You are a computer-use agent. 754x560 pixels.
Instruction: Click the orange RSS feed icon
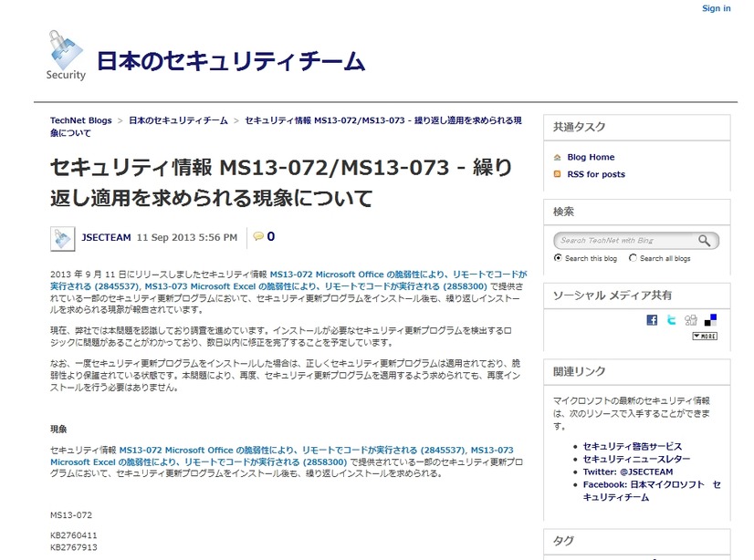[558, 174]
